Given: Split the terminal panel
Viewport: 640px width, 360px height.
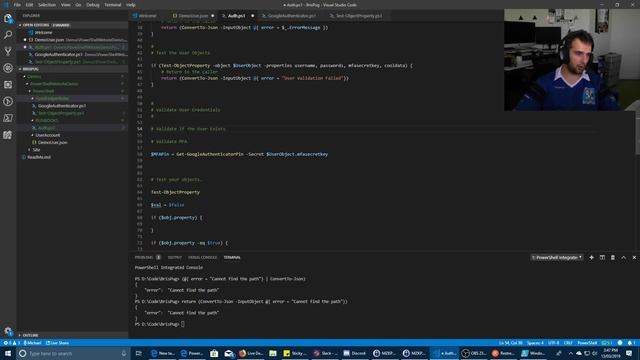Looking at the screenshot, I should 602,258.
